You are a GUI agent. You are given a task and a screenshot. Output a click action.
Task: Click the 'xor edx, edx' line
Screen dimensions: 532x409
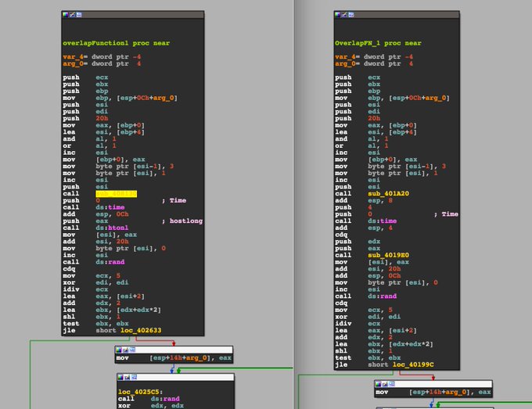(151, 406)
